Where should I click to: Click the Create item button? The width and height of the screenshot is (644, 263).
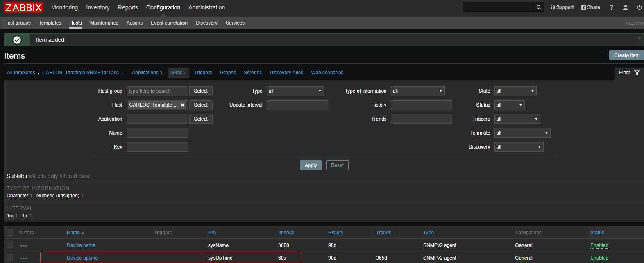[626, 55]
